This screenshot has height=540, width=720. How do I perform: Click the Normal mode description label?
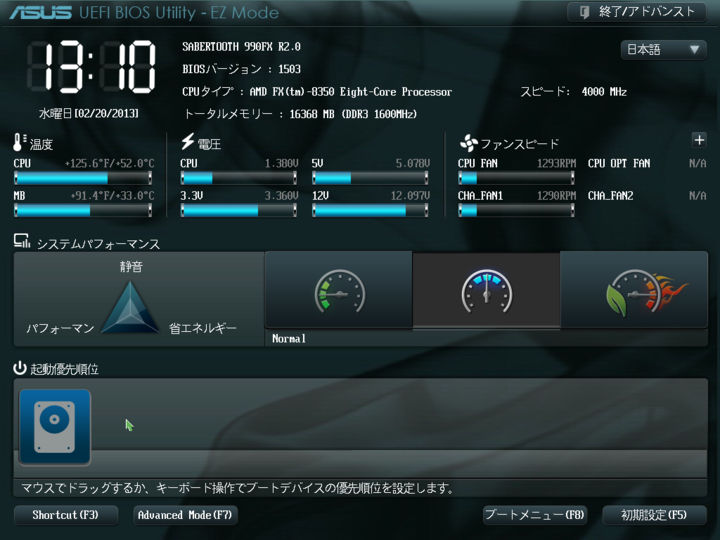(289, 339)
